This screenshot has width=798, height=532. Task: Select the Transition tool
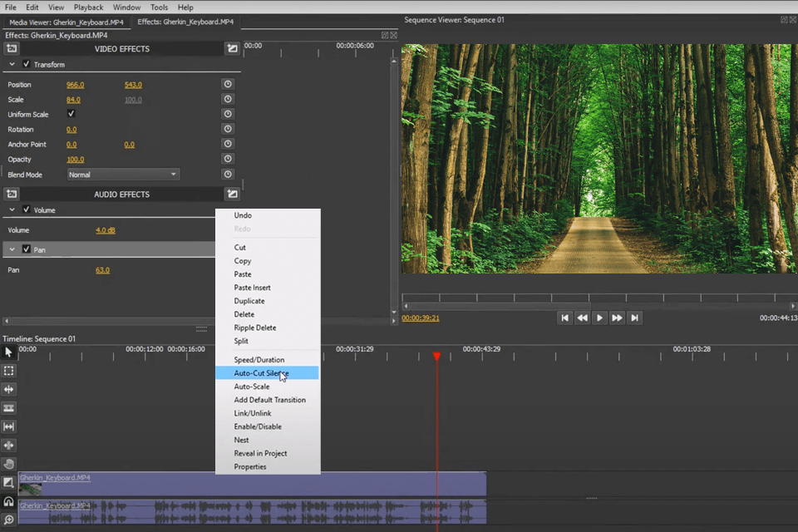[8, 483]
